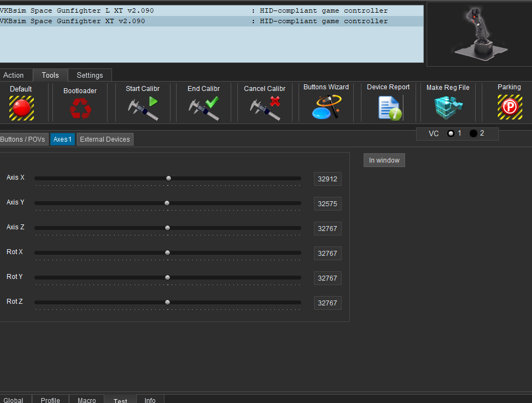
Task: Click the Axis Z value field showing 32767
Action: click(x=327, y=228)
